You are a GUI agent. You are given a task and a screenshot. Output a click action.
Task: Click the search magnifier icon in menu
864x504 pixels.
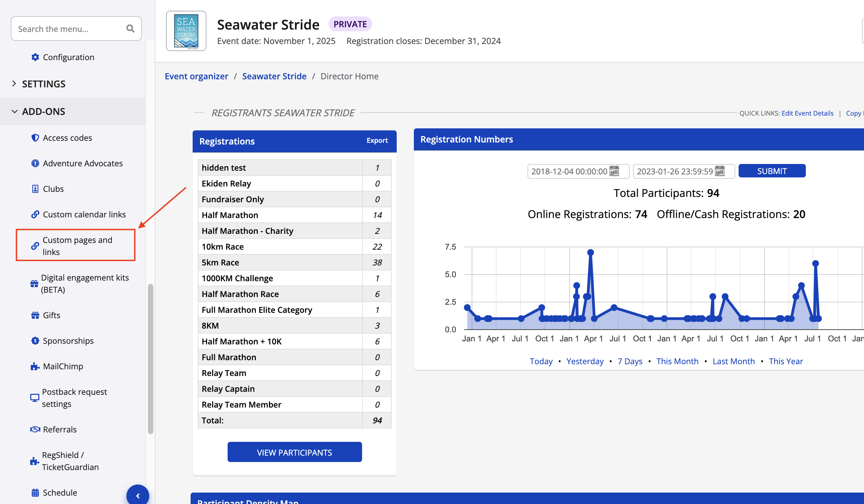click(130, 29)
